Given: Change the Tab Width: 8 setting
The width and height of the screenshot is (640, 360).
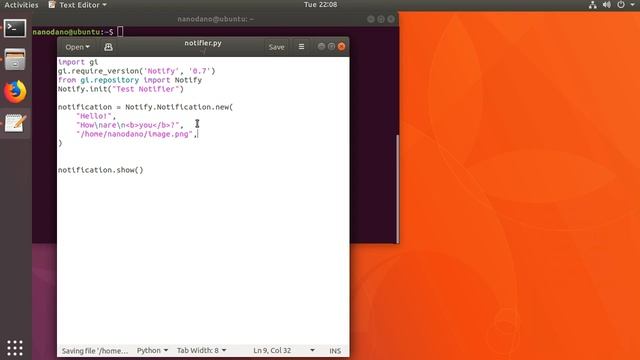Looking at the screenshot, I should pyautogui.click(x=202, y=351).
